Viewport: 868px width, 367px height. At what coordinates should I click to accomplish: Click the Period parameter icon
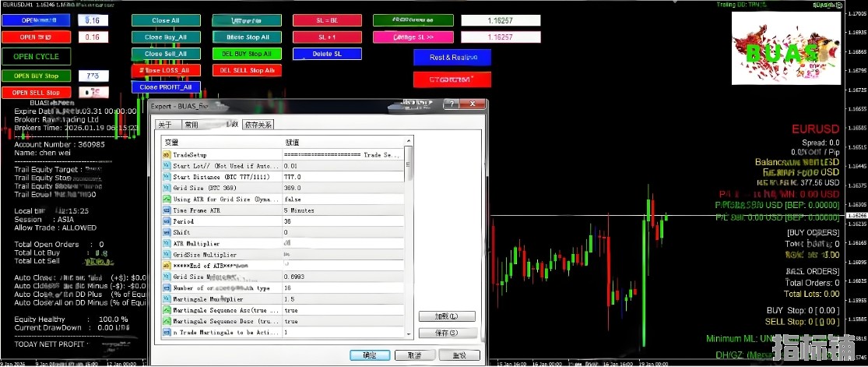point(167,221)
